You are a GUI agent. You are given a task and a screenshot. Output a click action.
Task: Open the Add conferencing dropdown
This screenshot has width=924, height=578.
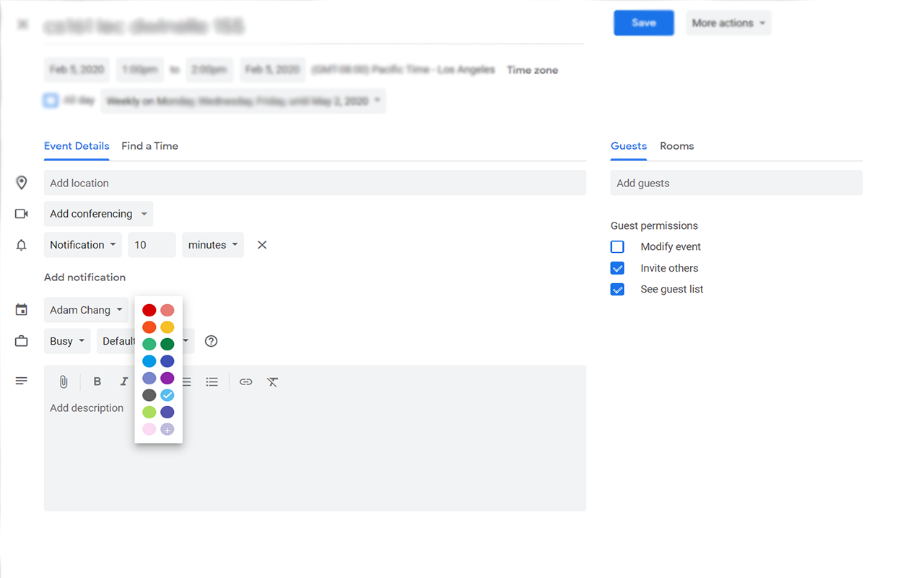(x=98, y=214)
